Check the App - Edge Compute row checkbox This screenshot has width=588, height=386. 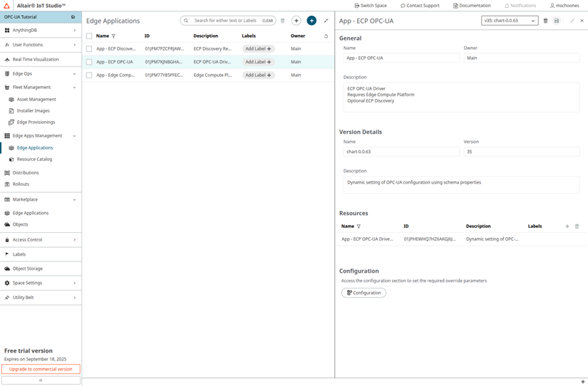point(89,75)
